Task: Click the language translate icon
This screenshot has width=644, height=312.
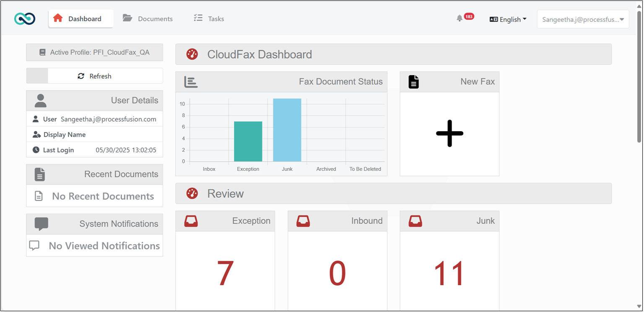Action: click(494, 19)
